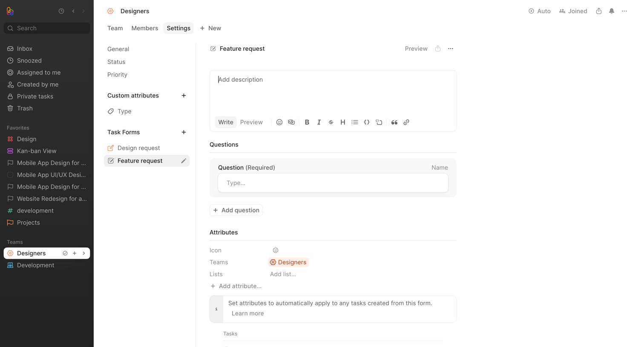Select the Write mode toggle

[x=226, y=122]
